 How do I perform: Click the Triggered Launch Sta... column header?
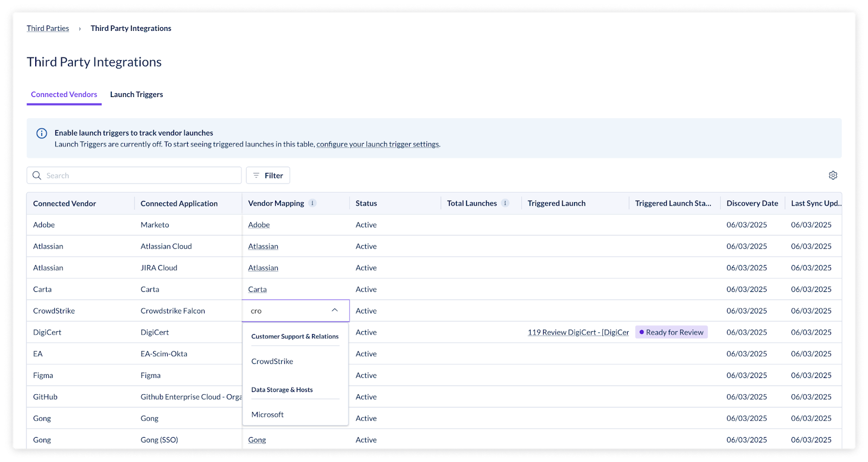click(673, 203)
